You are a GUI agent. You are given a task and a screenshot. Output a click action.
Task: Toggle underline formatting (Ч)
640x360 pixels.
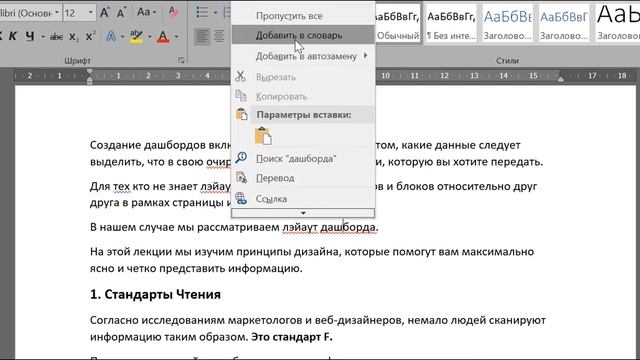coord(30,36)
